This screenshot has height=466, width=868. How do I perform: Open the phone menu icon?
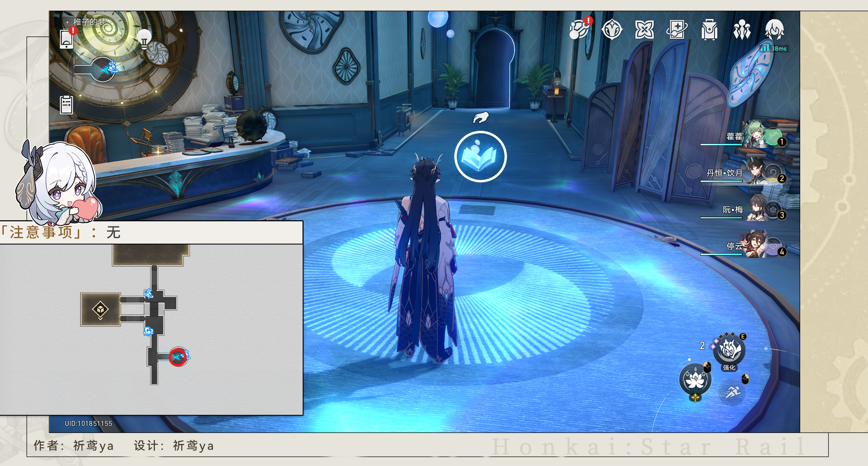click(x=66, y=39)
